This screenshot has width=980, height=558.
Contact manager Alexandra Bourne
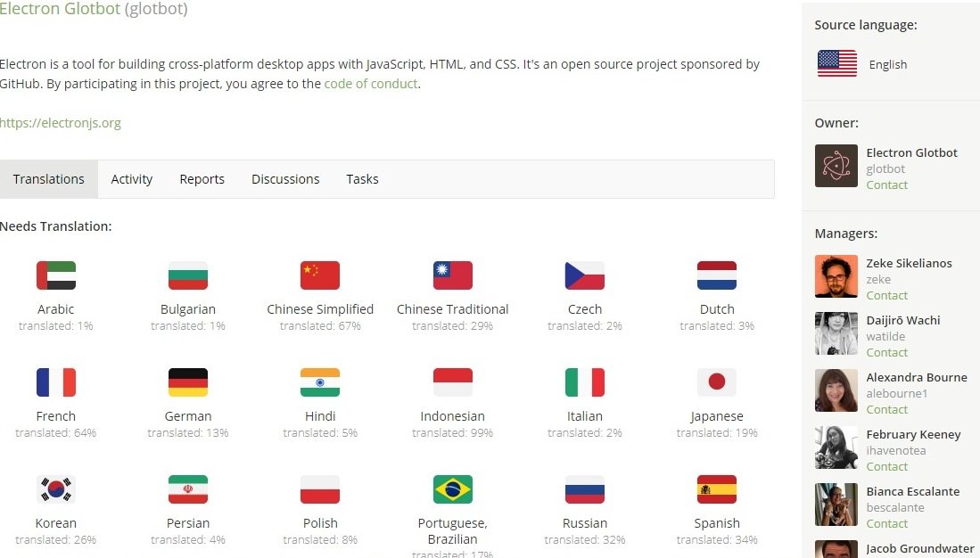coord(887,410)
